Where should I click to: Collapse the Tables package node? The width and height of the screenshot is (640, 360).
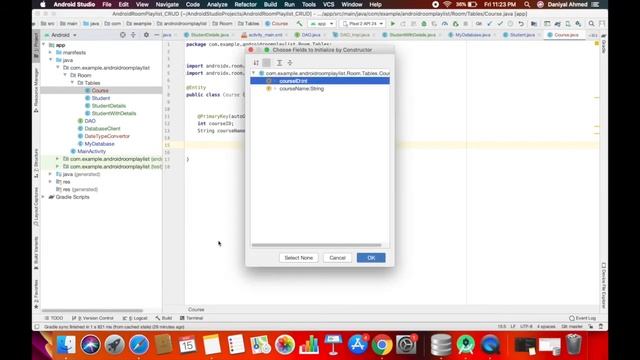[73, 83]
